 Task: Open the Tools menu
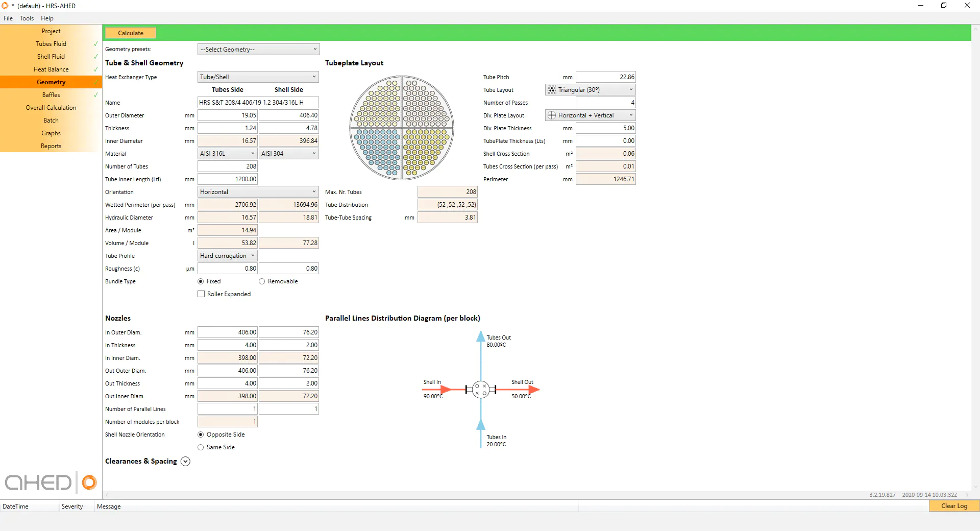point(27,18)
